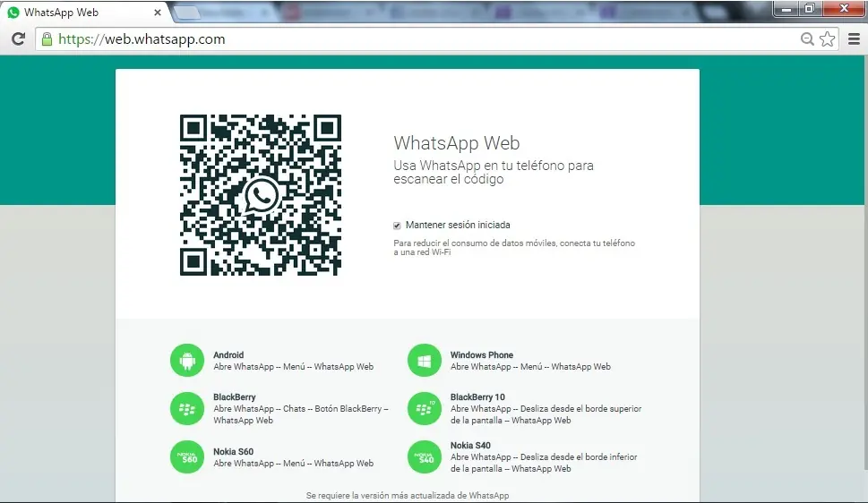Click the BlackBerry heading text
Screen dimensions: 868x503
tap(235, 396)
